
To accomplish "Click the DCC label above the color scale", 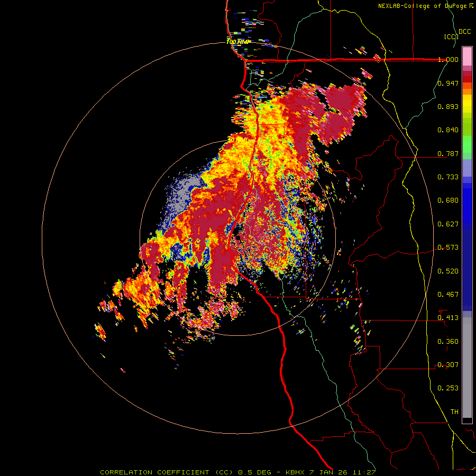I will click(464, 32).
